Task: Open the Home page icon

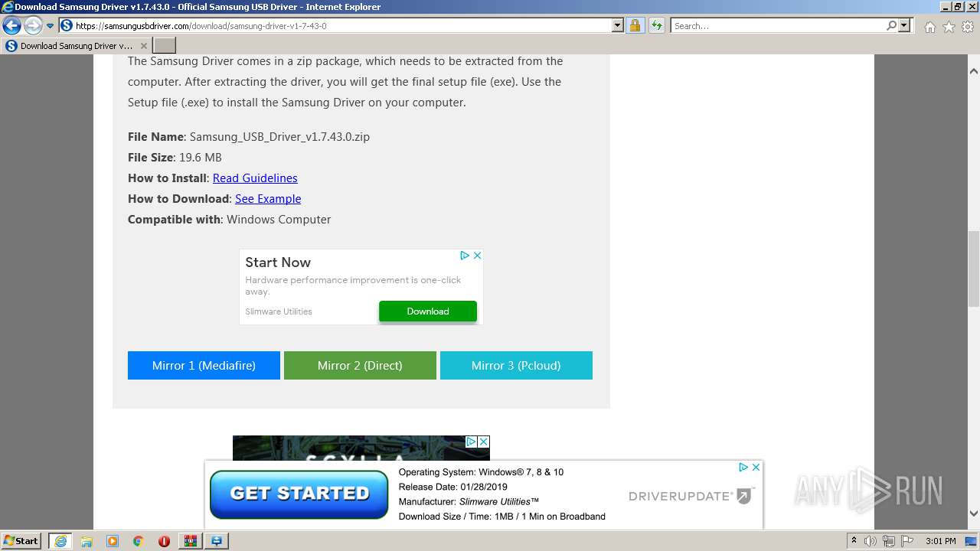Action: (x=929, y=27)
